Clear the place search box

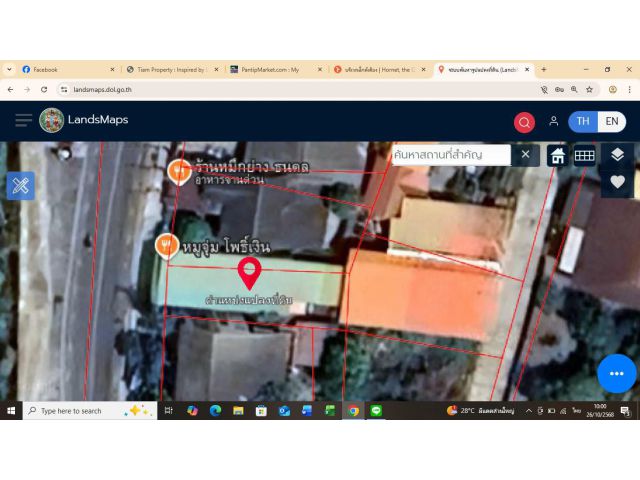tap(525, 155)
